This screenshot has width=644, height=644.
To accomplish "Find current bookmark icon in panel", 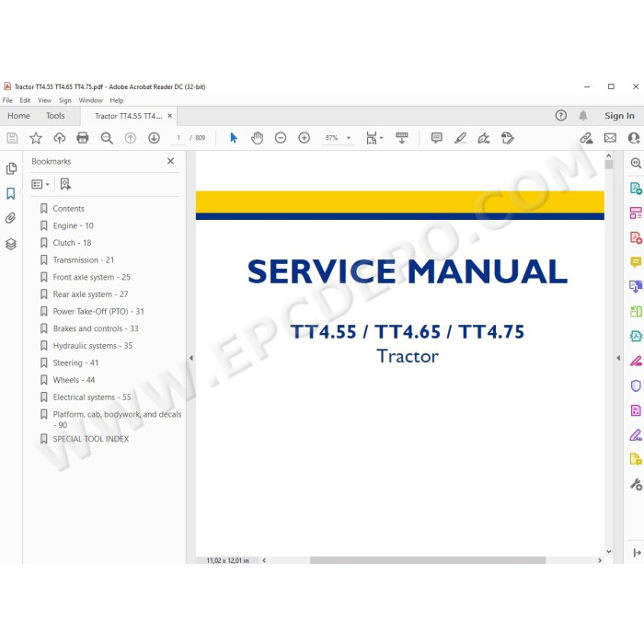I will [65, 184].
